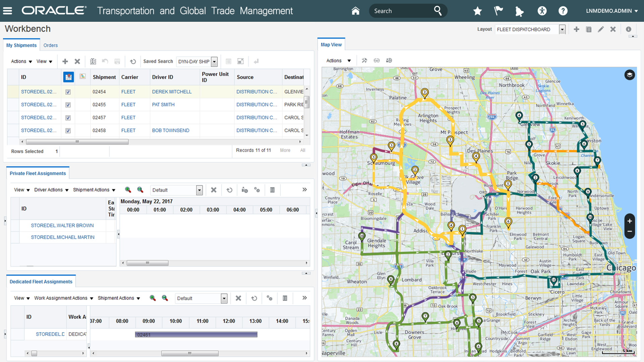Uncheck the checkbox on shipment 02457 row
This screenshot has width=644, height=362.
[x=68, y=118]
